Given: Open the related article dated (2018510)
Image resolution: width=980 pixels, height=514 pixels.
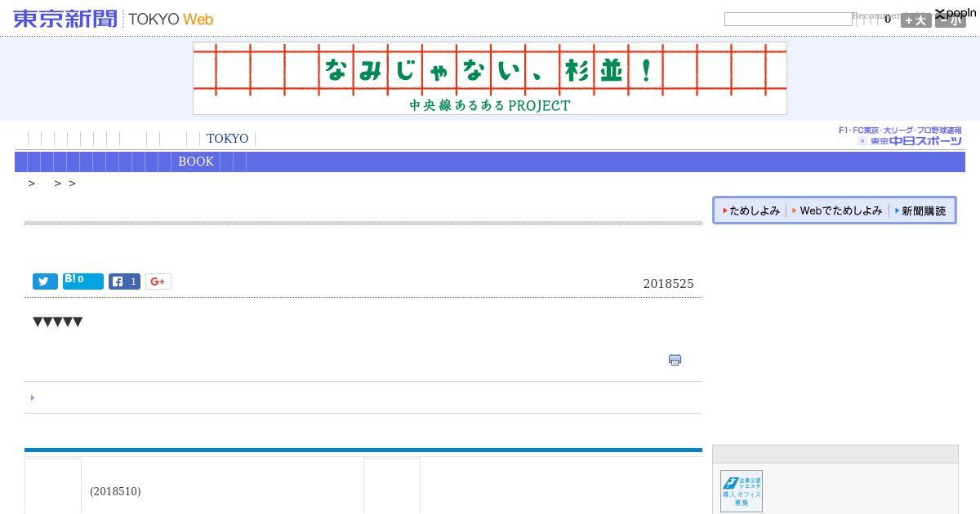Looking at the screenshot, I should 115,491.
